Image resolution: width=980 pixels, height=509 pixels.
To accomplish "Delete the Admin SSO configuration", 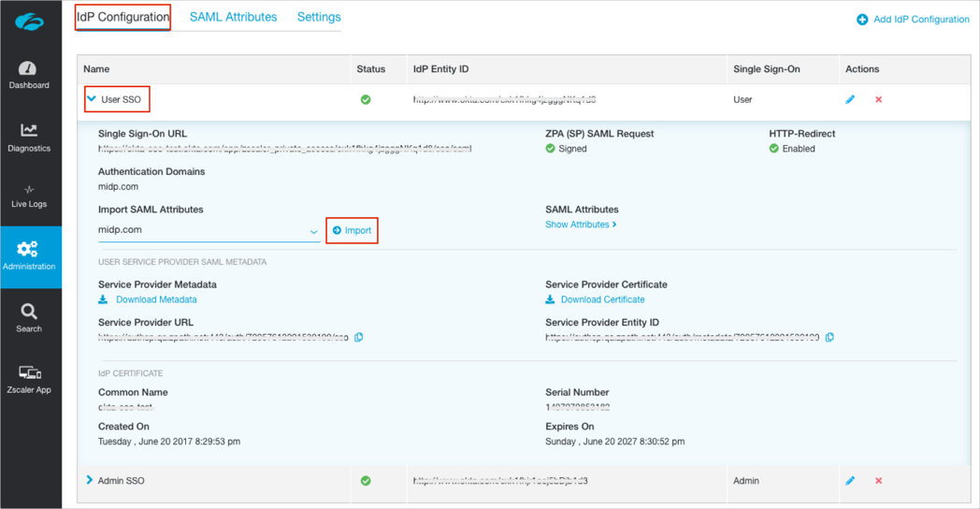I will point(878,481).
